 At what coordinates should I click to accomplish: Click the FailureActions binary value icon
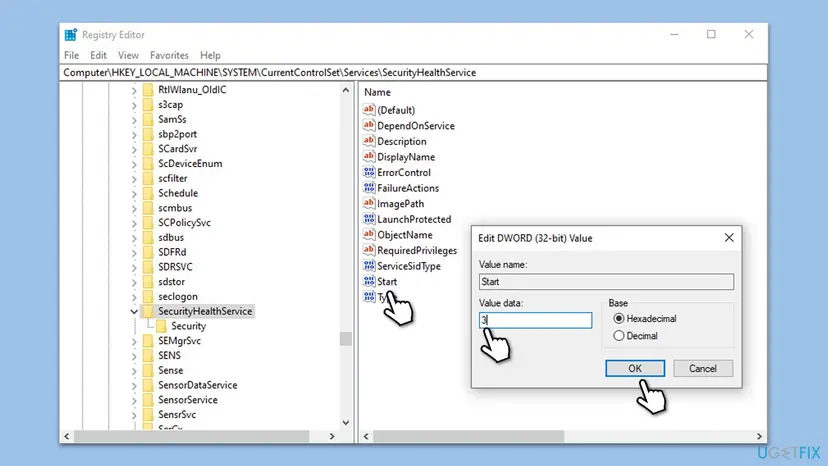[369, 188]
